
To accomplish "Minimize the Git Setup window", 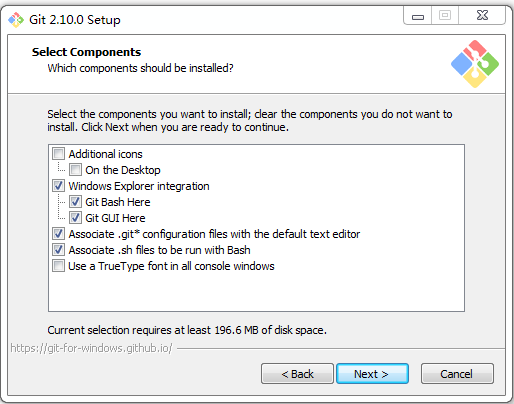I will (x=418, y=16).
